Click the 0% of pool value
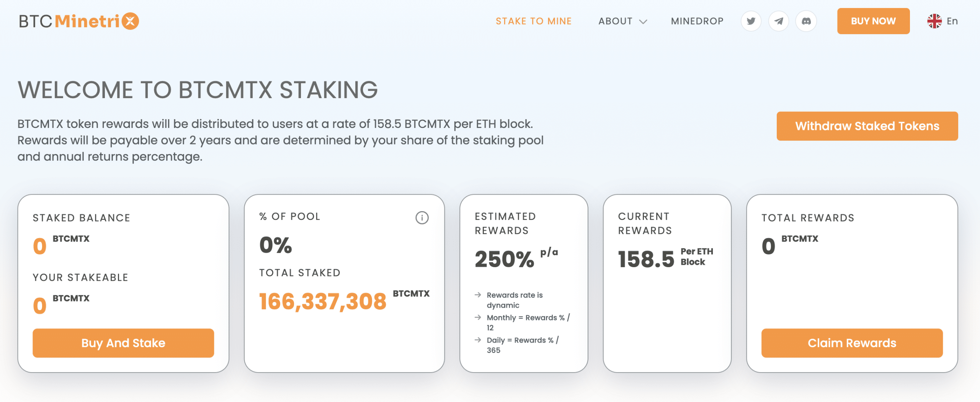Screen dimensions: 980x402 [276, 245]
